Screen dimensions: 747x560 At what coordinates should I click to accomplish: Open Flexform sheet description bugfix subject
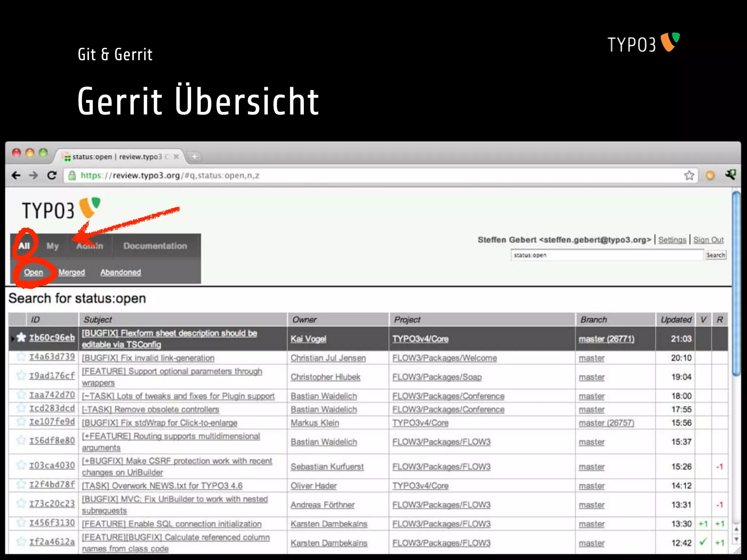170,339
